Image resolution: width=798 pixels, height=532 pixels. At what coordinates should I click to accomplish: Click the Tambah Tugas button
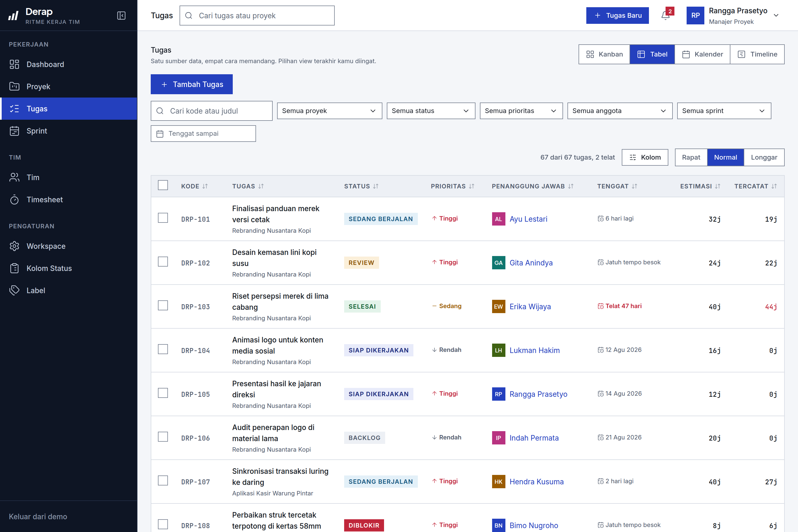click(x=192, y=84)
